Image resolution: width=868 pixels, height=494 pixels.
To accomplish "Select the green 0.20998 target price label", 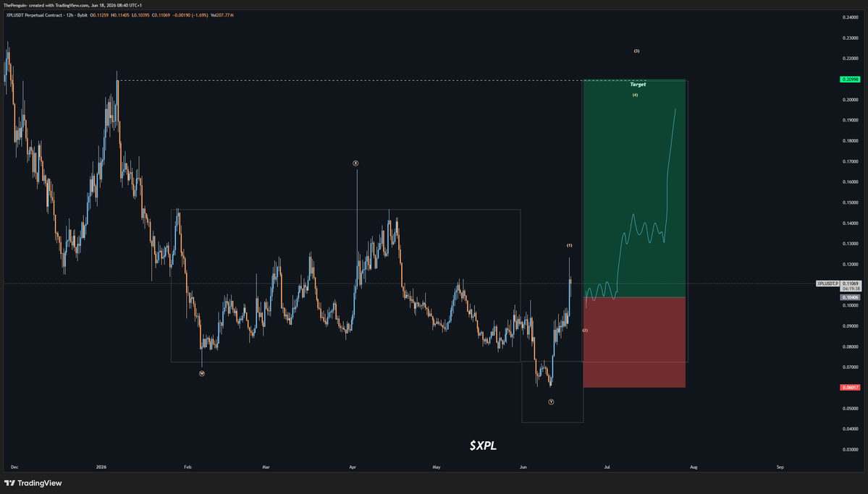I will (x=850, y=80).
